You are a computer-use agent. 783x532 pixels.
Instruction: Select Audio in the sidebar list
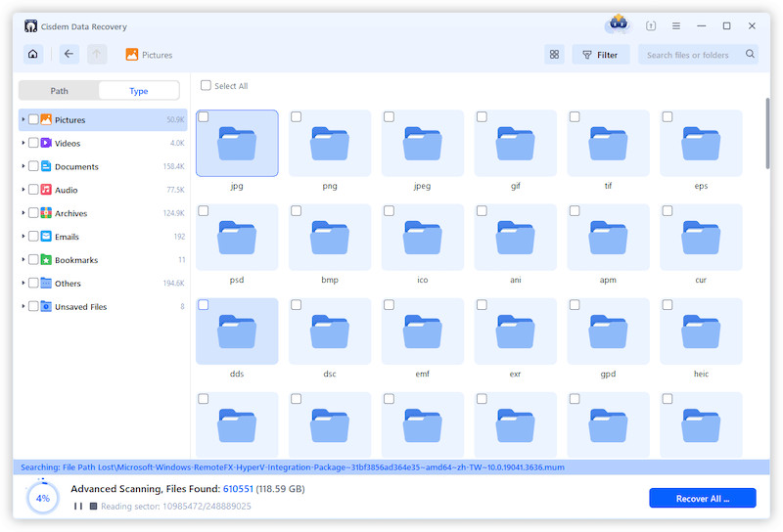point(103,190)
